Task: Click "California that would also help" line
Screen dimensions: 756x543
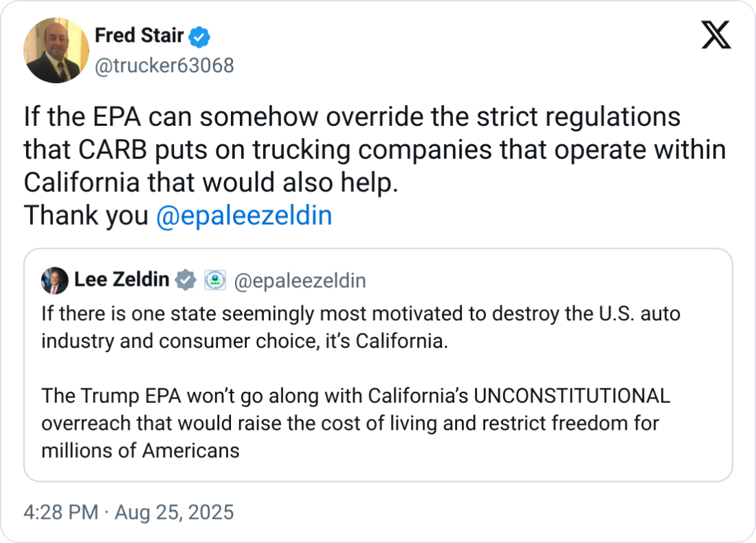Action: (x=211, y=183)
